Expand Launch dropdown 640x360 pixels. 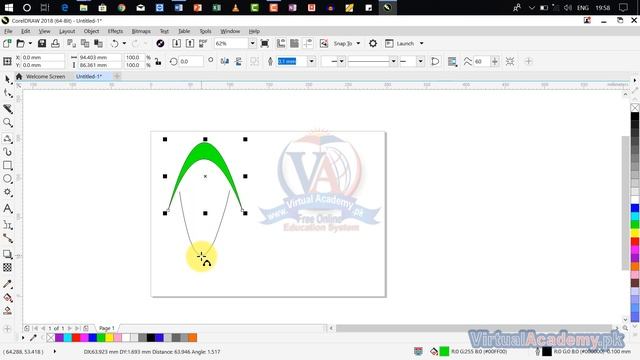[422, 43]
